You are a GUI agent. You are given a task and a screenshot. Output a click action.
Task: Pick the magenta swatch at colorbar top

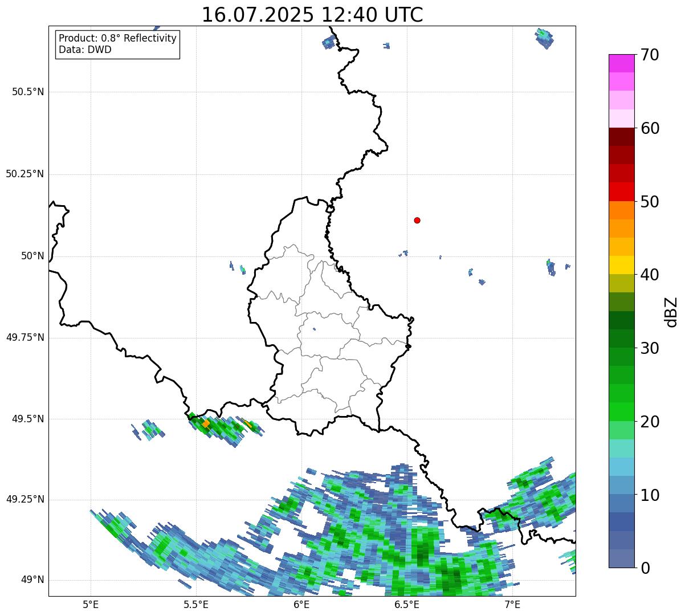[621, 63]
